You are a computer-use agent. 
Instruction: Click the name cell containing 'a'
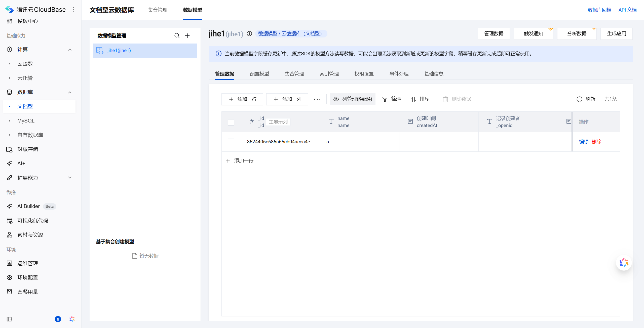[x=359, y=142]
